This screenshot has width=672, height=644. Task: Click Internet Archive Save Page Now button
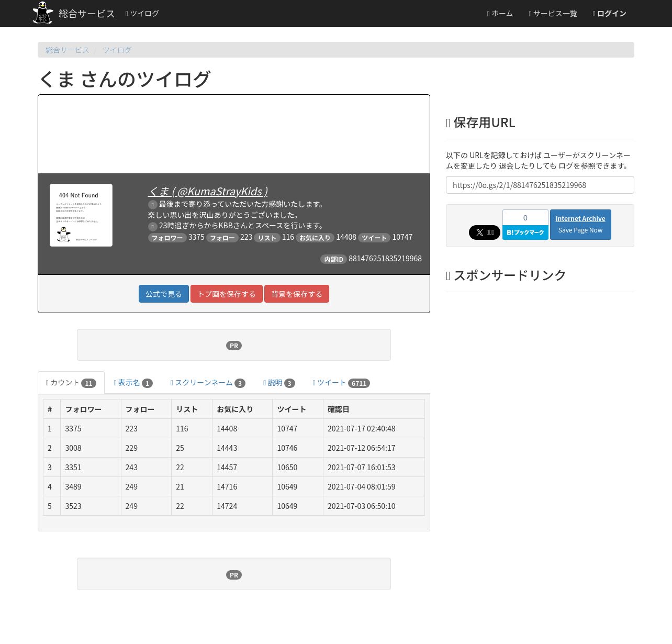pyautogui.click(x=580, y=225)
